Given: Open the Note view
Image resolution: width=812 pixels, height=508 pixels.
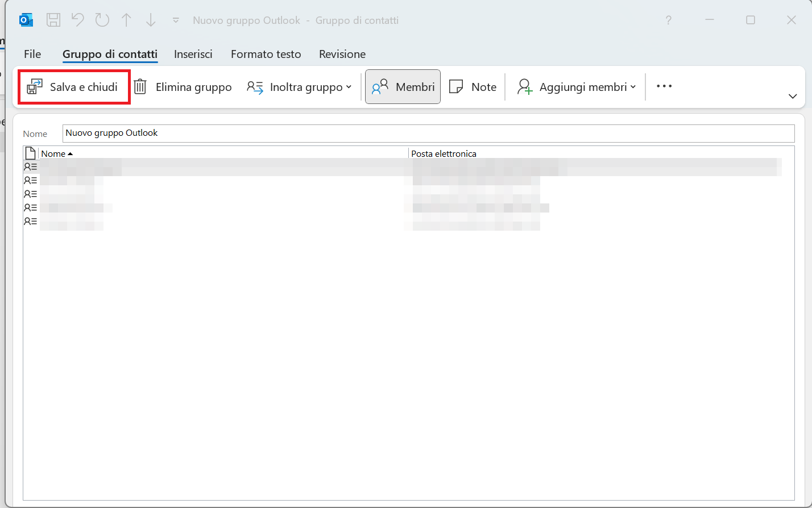Looking at the screenshot, I should pyautogui.click(x=473, y=87).
